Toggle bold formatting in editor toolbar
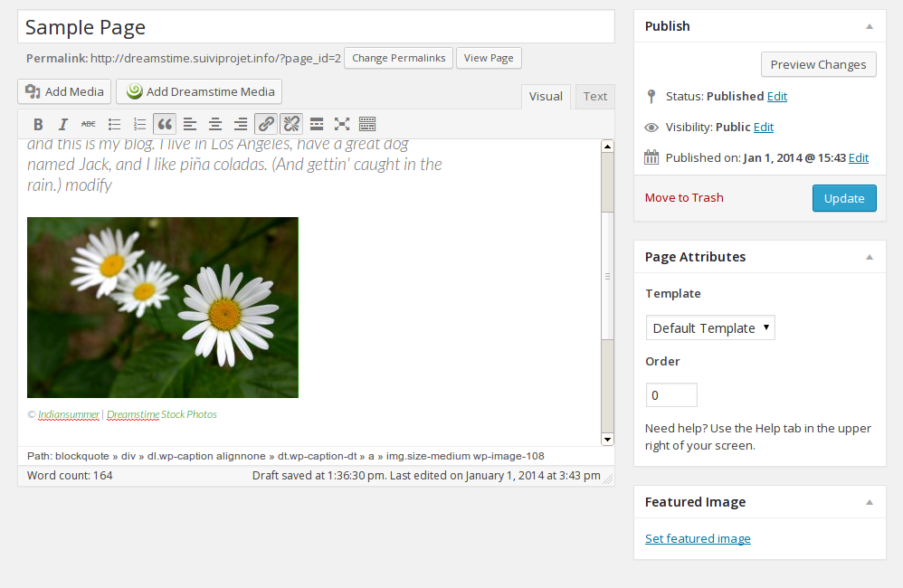 (x=38, y=124)
